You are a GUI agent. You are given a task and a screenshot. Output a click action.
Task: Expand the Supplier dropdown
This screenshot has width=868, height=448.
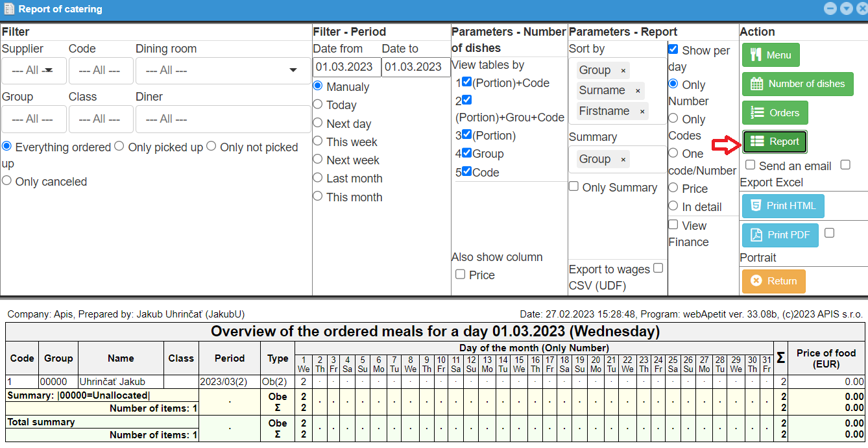click(x=34, y=70)
